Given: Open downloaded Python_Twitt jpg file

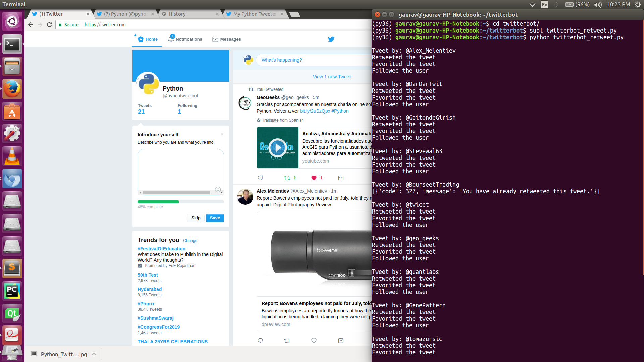Looking at the screenshot, I should [59, 354].
